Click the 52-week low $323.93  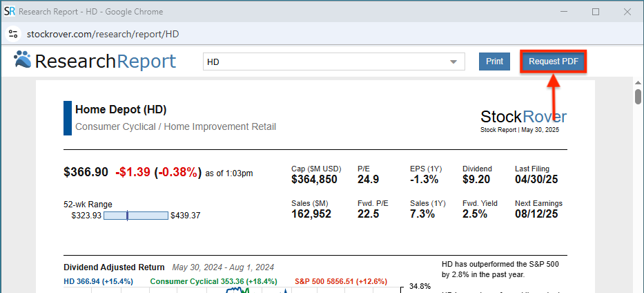coord(86,216)
